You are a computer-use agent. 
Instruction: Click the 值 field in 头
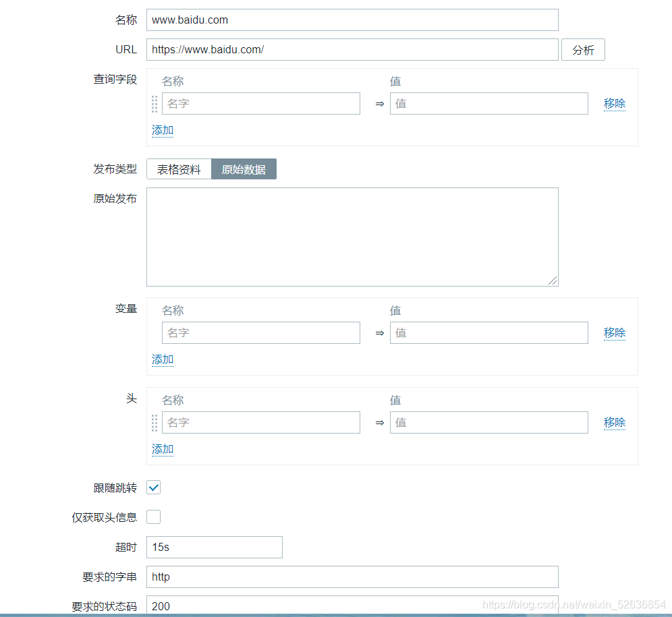pos(489,423)
